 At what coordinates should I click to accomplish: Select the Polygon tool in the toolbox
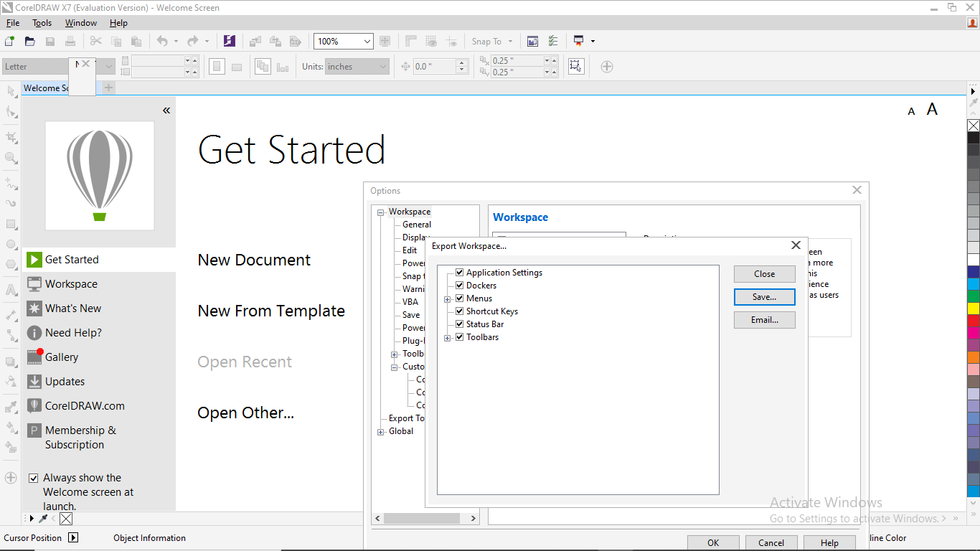point(11,264)
